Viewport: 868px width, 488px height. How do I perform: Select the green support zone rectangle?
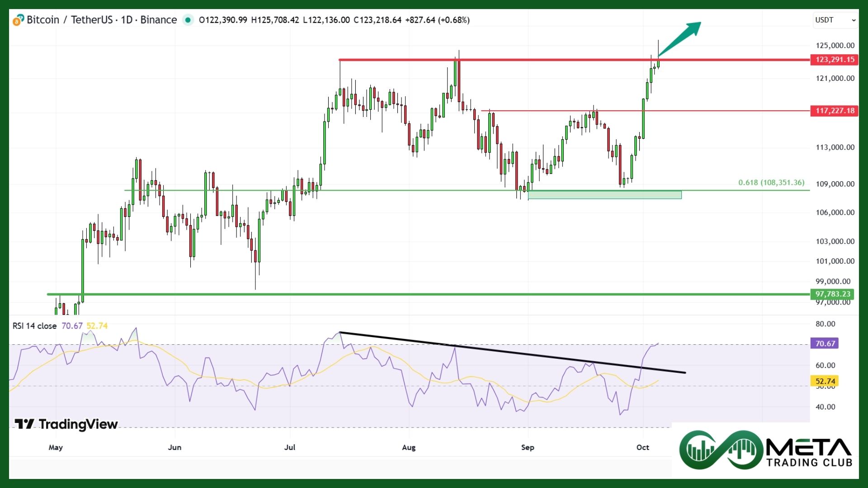pos(604,195)
